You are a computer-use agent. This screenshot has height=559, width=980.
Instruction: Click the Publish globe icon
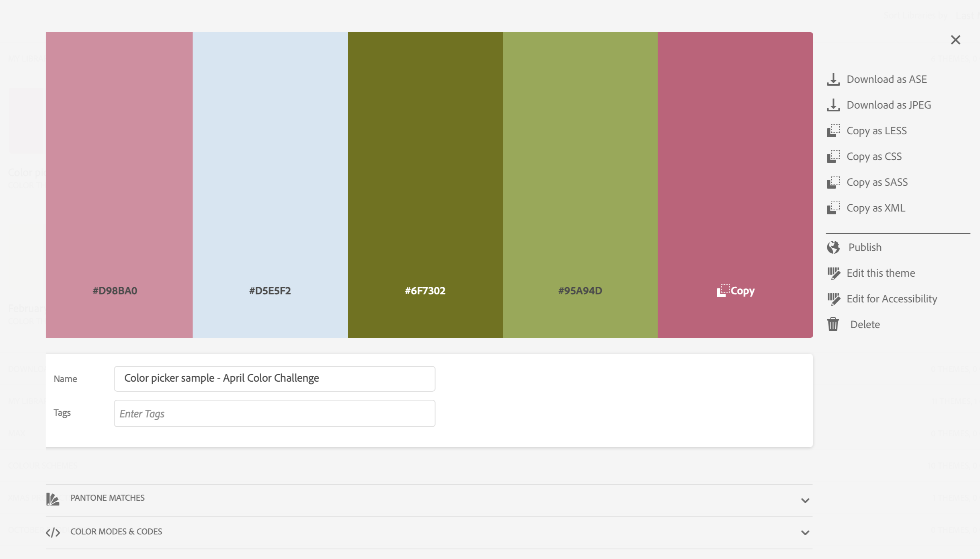coord(833,247)
